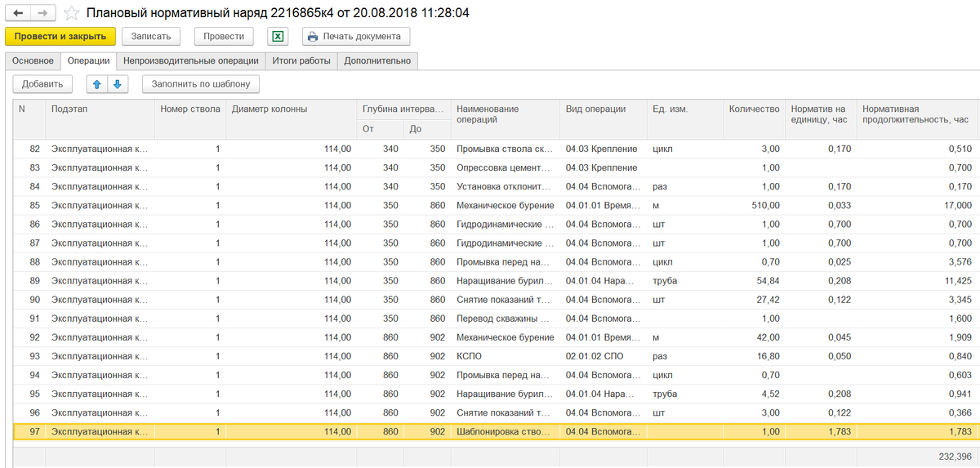Open 'Печать документа' print button
The image size is (980, 468).
coord(356,36)
